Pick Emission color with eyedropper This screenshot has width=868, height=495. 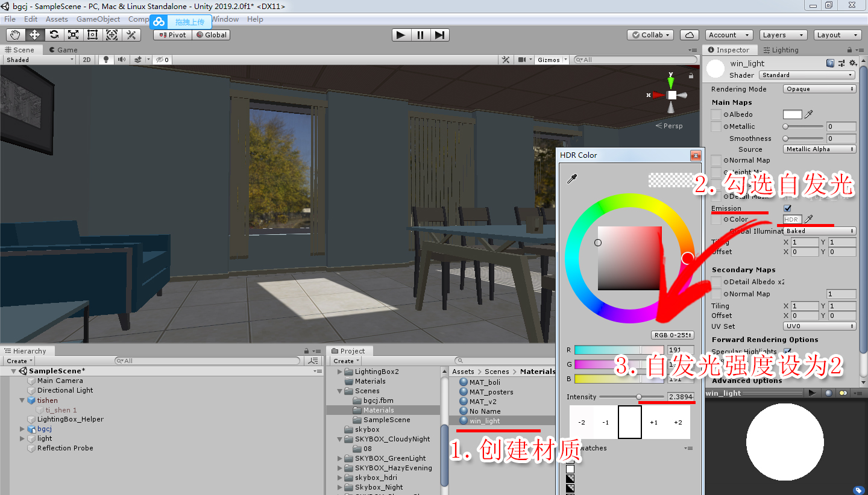pos(809,219)
